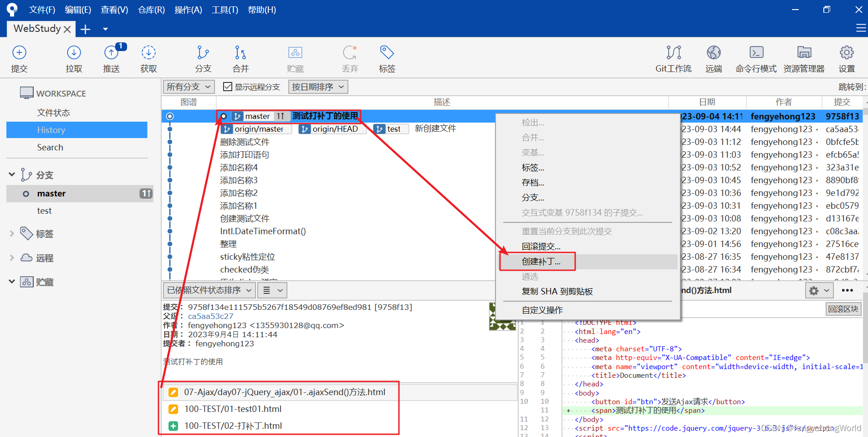
Task: Select the master branch in sidebar
Action: pyautogui.click(x=80, y=194)
